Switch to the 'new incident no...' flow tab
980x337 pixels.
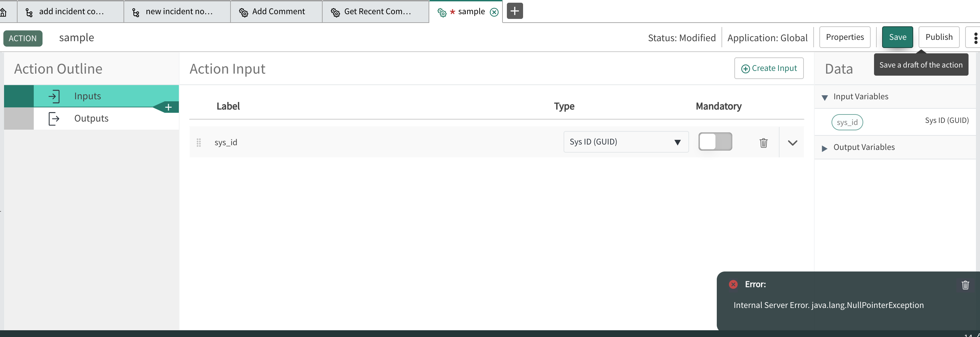(x=177, y=12)
